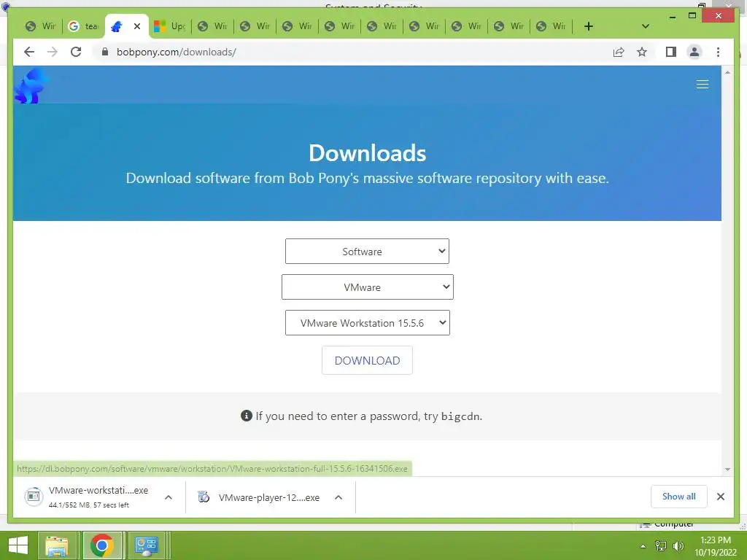Open File Explorer from taskbar

click(x=57, y=545)
